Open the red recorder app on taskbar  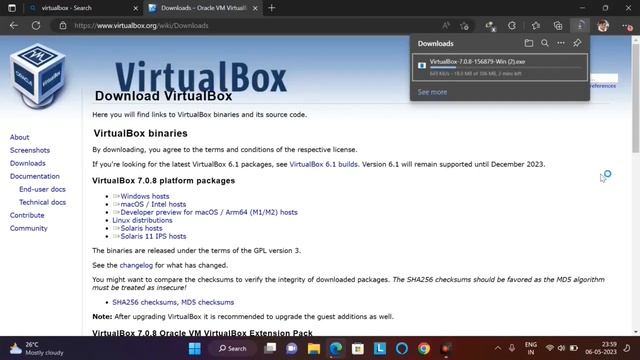point(446,349)
